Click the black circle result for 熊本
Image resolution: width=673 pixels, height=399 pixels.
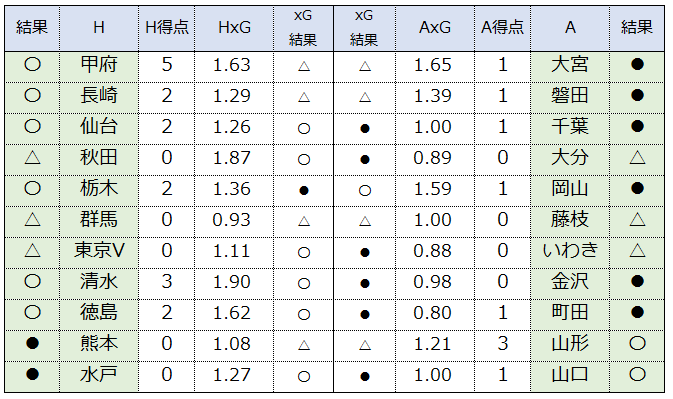32,344
